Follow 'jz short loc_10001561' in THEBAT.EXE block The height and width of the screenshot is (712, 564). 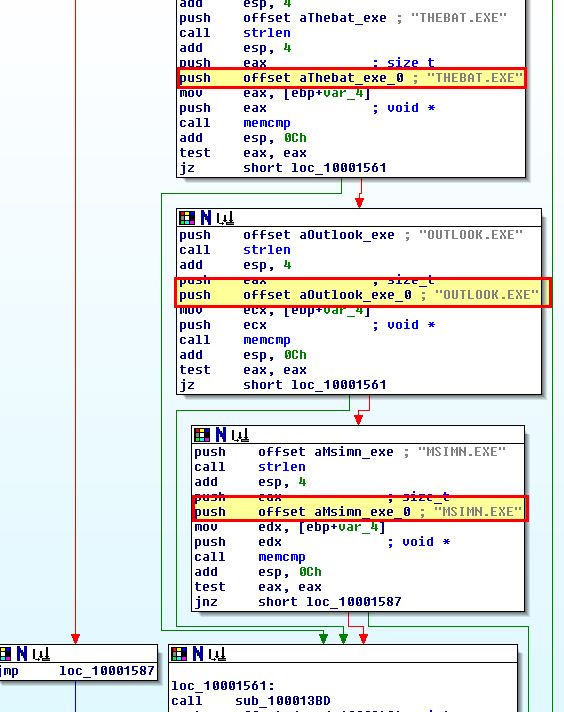click(x=282, y=168)
